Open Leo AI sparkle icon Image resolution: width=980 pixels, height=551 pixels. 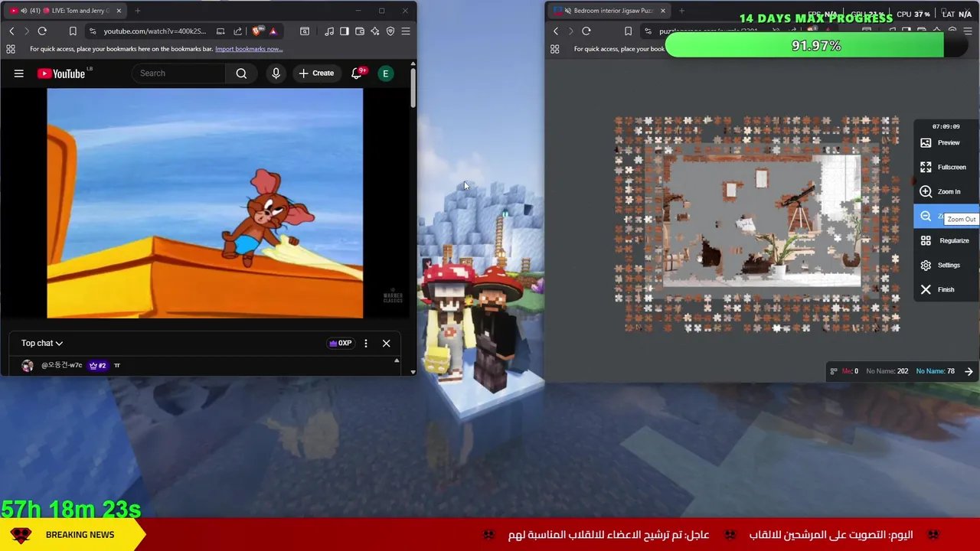click(375, 31)
